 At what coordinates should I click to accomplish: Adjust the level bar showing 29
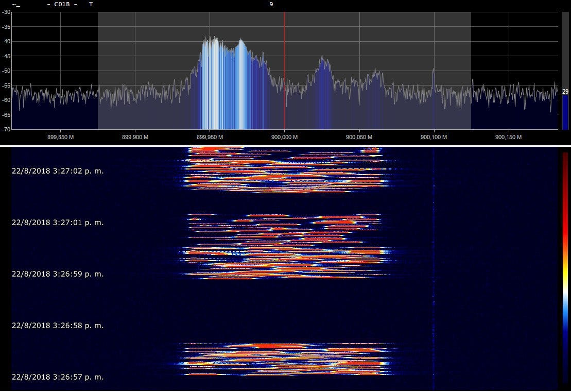(x=565, y=71)
